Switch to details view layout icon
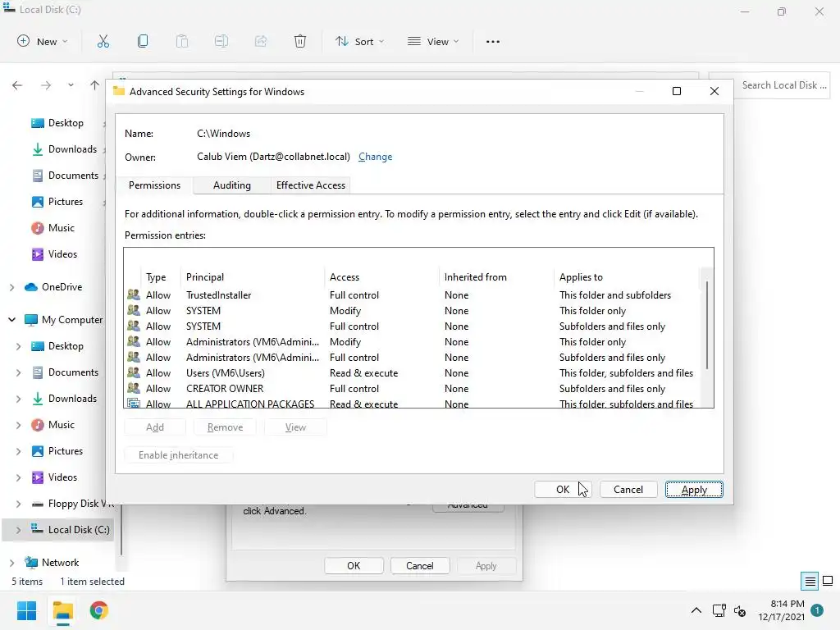This screenshot has height=630, width=840. [810, 581]
